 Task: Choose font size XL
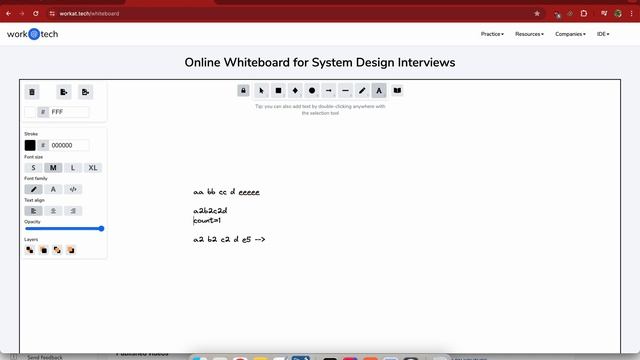[x=93, y=168]
